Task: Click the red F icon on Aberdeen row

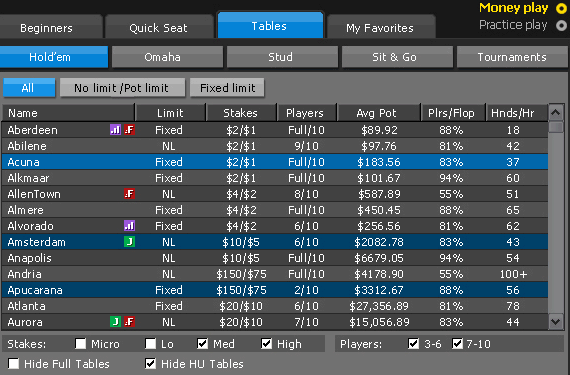Action: coord(129,130)
